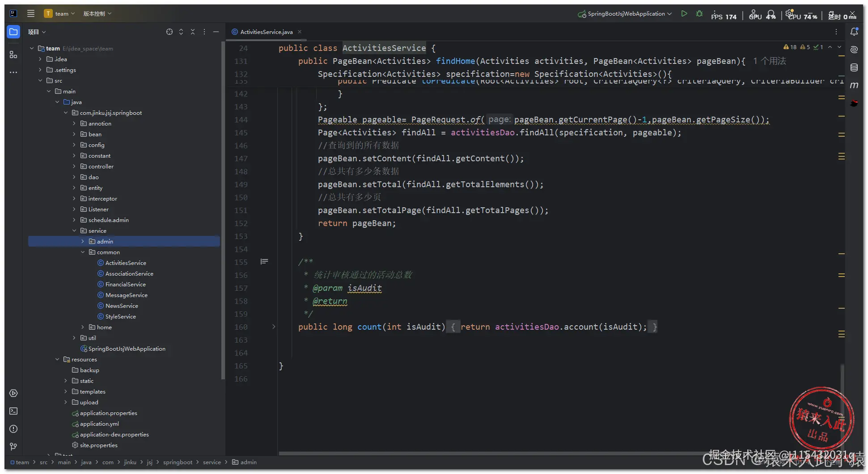Click the springboot breadcrumb segment
The image size is (868, 474).
(178, 462)
